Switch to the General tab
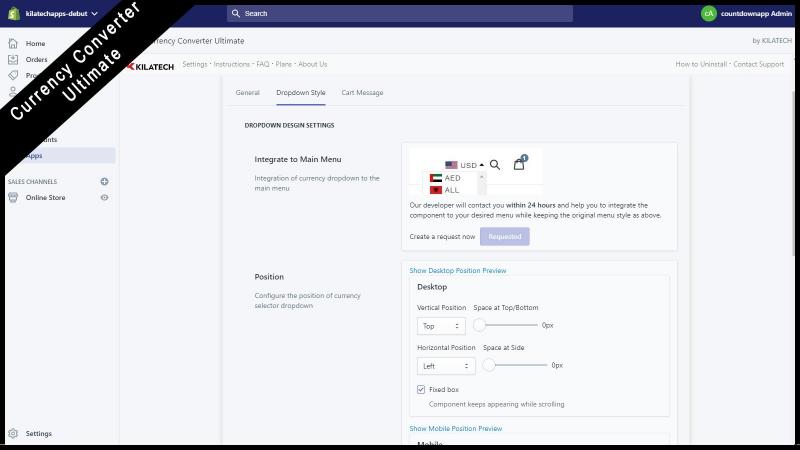 point(247,93)
